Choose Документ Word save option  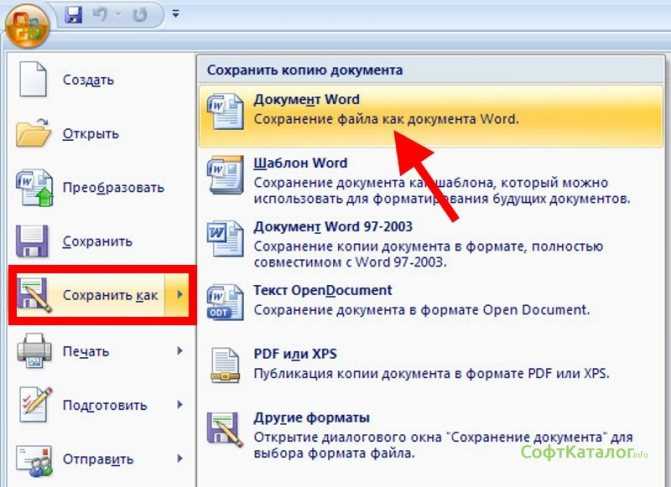[431, 116]
